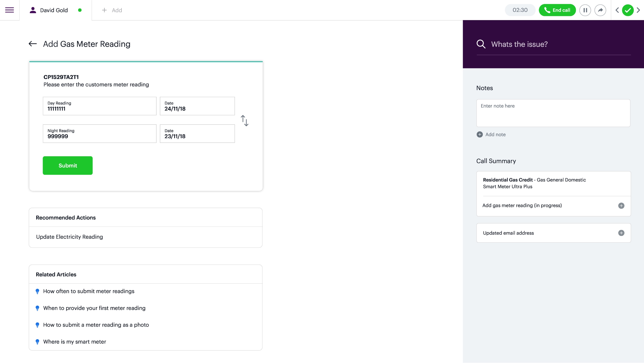Click the Recommended Actions heading
The image size is (644, 363).
66,218
